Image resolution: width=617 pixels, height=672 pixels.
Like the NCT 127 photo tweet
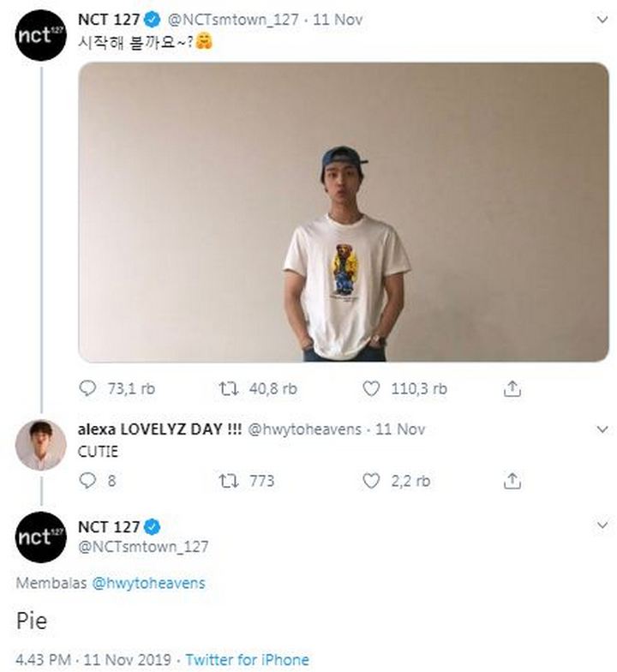click(x=370, y=388)
